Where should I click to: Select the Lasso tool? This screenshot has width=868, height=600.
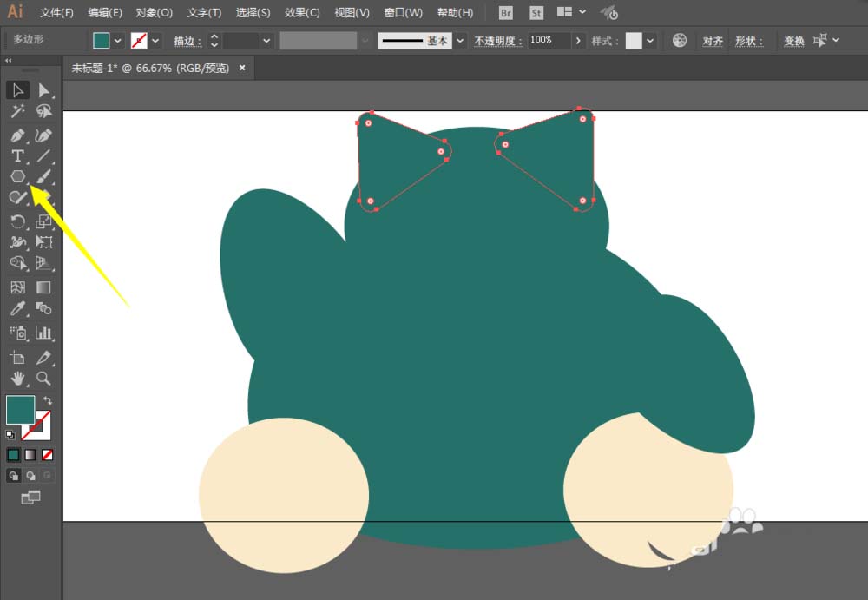[43, 111]
